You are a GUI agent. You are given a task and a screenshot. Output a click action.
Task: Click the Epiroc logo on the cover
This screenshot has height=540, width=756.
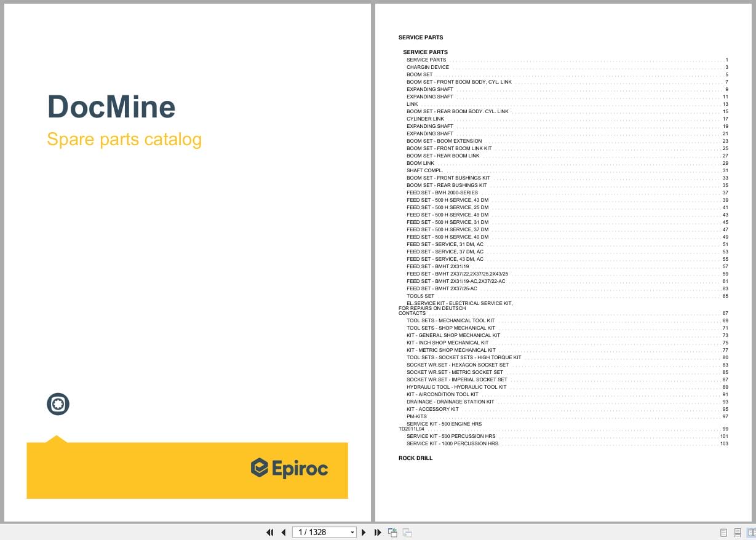[289, 469]
